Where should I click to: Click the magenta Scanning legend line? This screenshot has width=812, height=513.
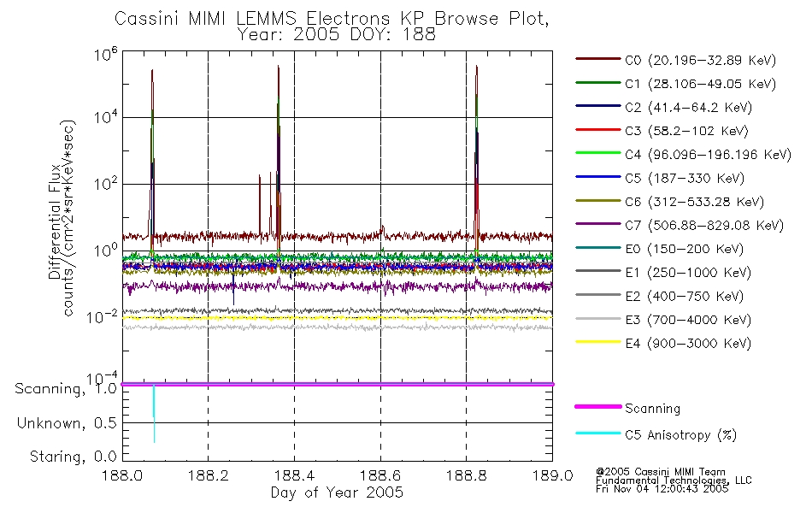pyautogui.click(x=598, y=407)
